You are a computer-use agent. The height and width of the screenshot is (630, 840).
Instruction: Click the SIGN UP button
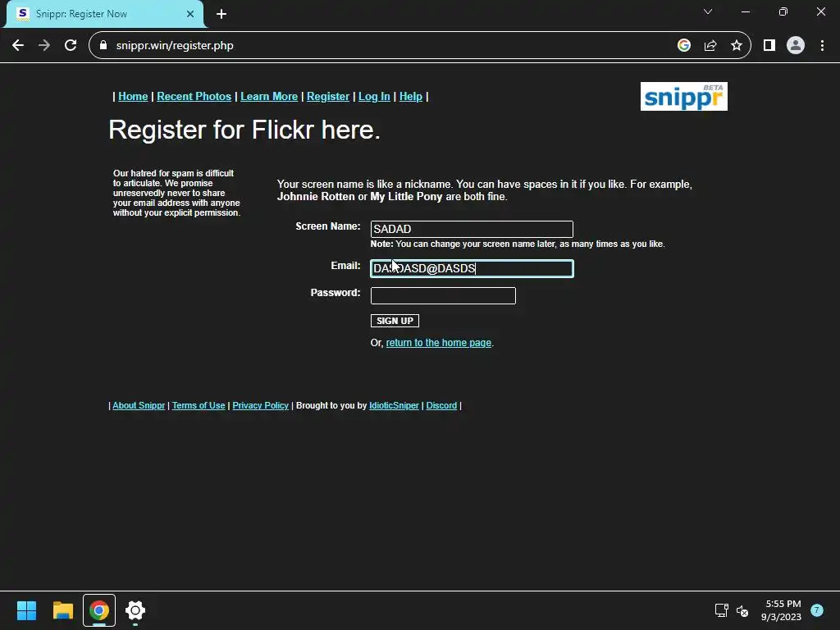(395, 321)
